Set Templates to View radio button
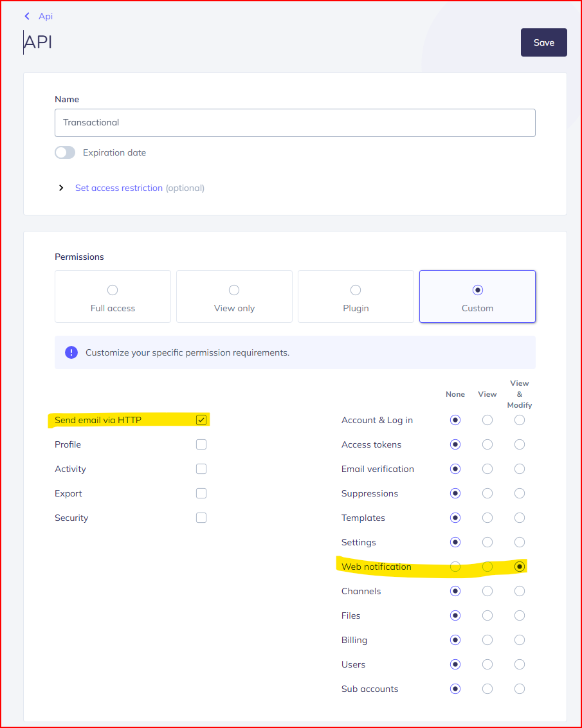Viewport: 582px width, 728px height. (487, 518)
